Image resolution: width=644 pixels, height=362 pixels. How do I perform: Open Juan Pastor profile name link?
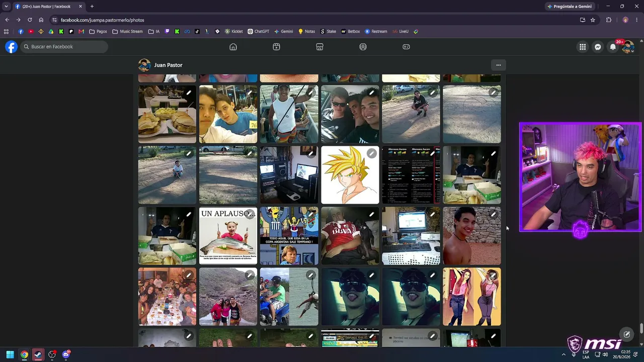pos(168,65)
